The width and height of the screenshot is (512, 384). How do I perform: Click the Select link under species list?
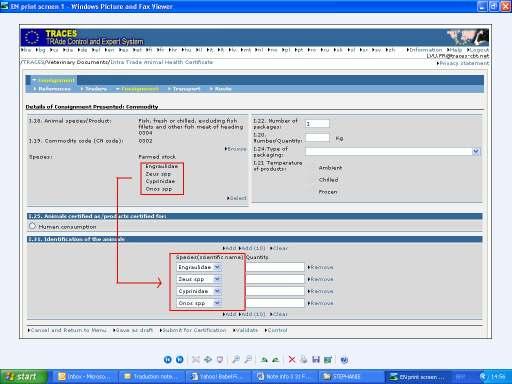click(x=237, y=198)
